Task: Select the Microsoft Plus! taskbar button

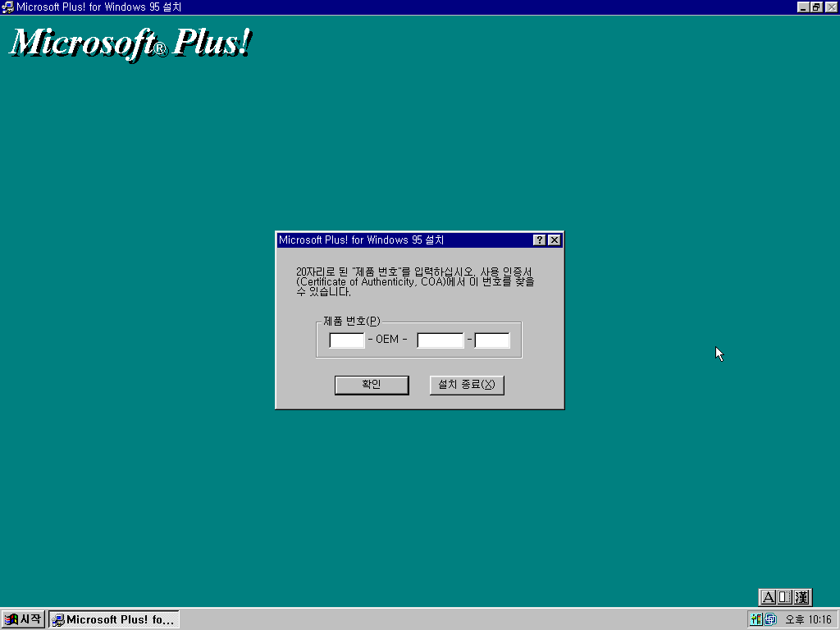Action: point(113,619)
